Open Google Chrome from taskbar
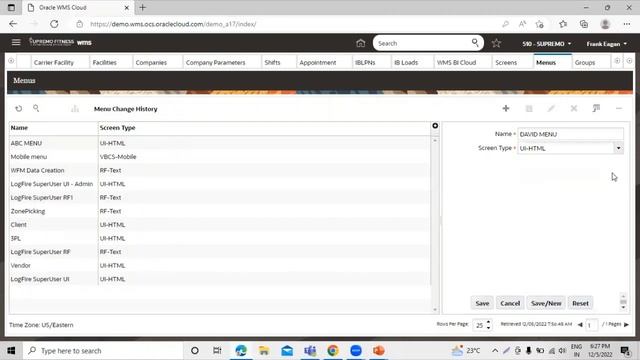 coord(333,351)
